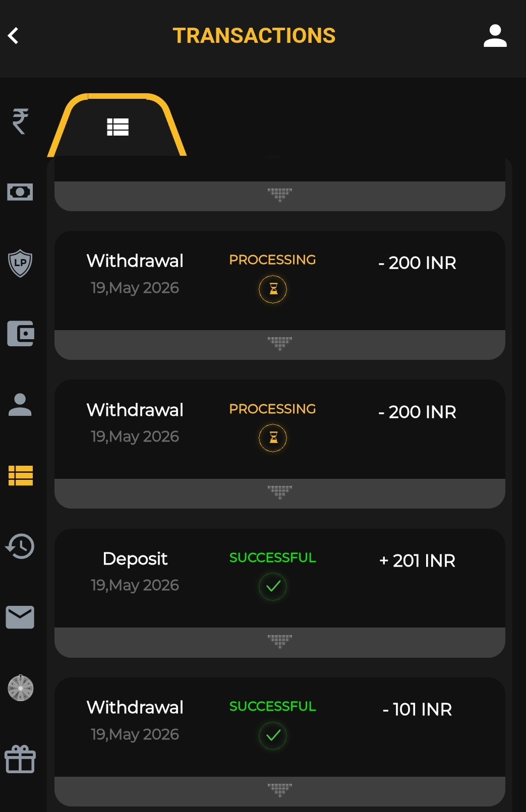Go back using the left arrow
Screen dimensions: 526x812
[14, 36]
